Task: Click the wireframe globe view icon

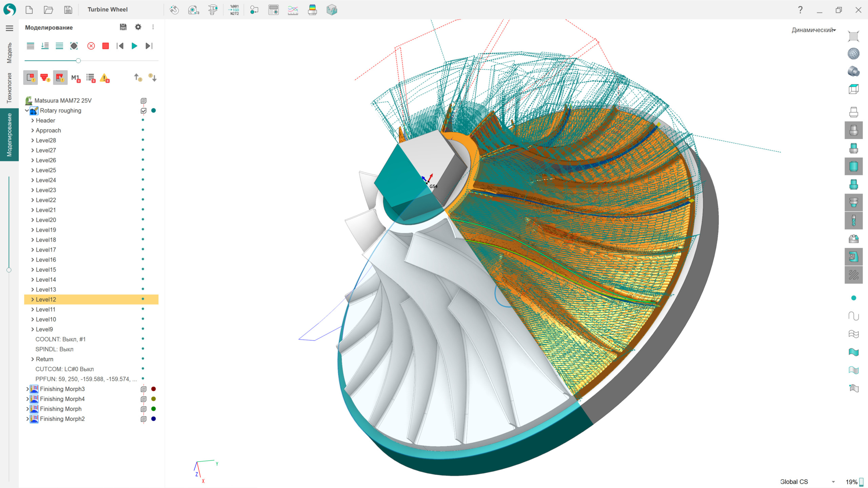Action: (853, 54)
